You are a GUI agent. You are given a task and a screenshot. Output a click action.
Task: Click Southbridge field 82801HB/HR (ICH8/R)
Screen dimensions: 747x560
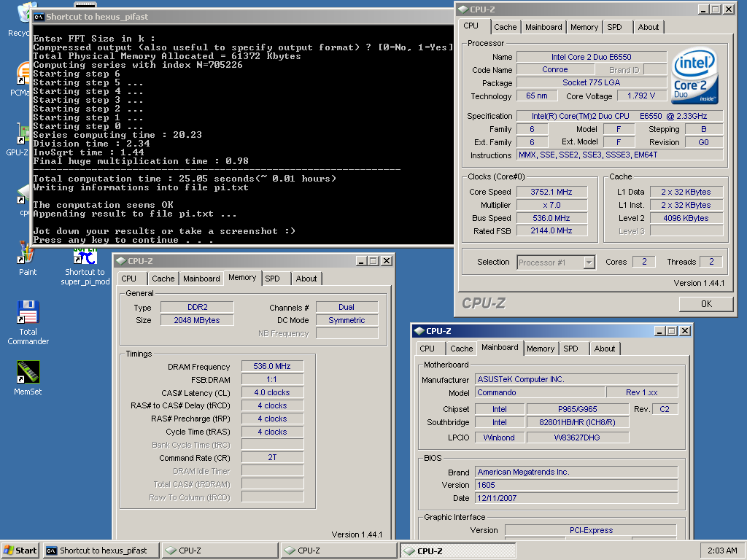pyautogui.click(x=578, y=422)
